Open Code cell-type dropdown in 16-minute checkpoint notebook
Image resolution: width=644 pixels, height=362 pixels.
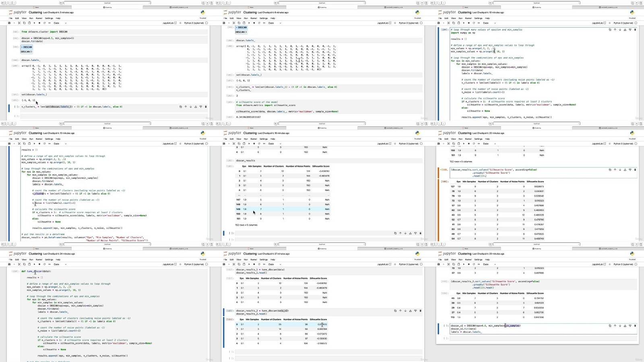[x=274, y=143]
